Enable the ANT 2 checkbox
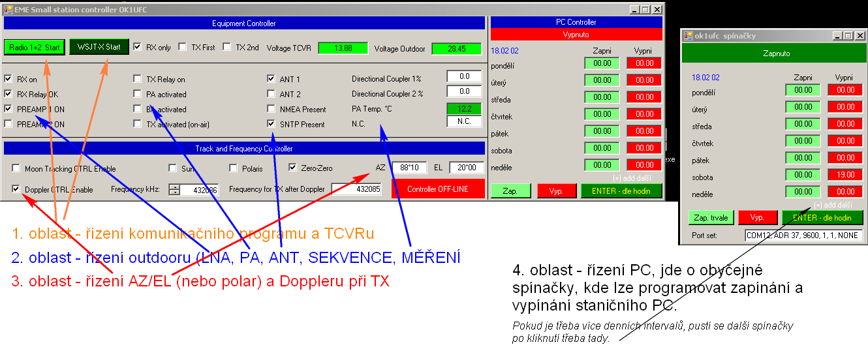 click(x=271, y=94)
